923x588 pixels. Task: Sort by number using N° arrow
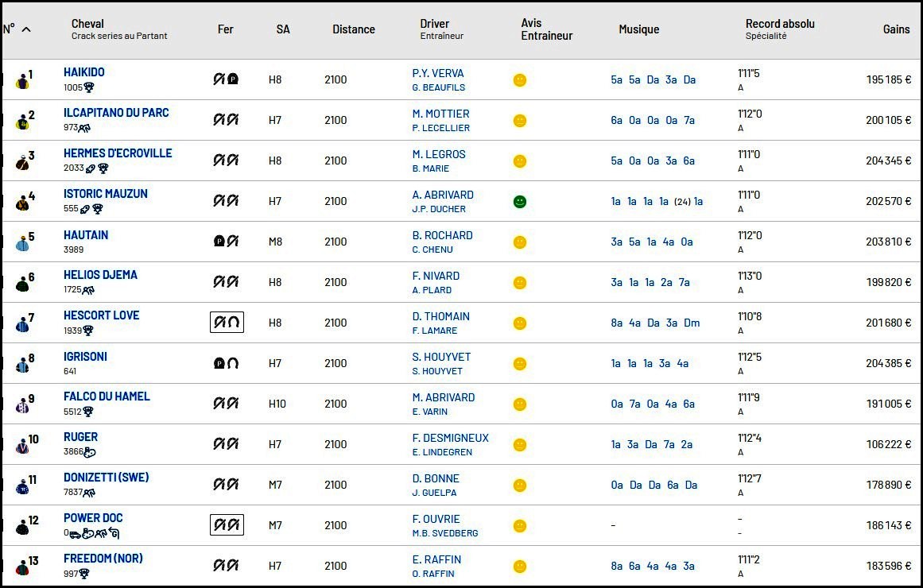(x=26, y=29)
